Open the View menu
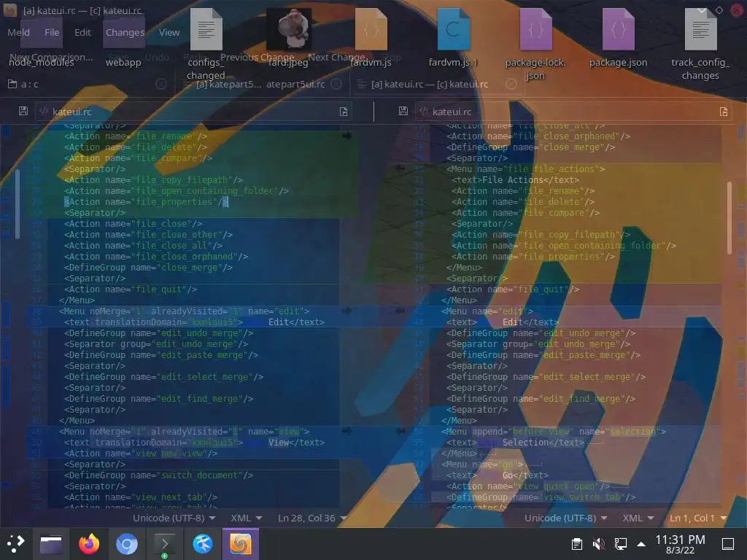Screen dimensions: 747x560 pos(169,32)
